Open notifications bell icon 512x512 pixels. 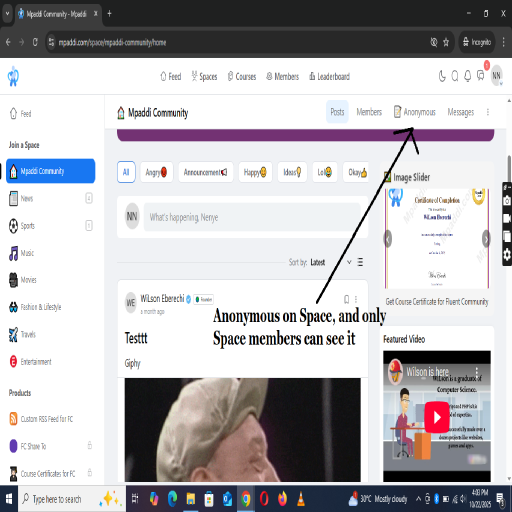468,76
